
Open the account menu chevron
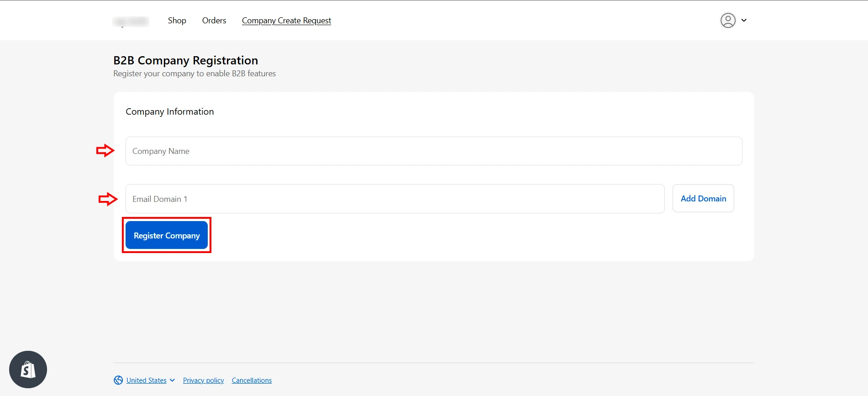tap(744, 20)
